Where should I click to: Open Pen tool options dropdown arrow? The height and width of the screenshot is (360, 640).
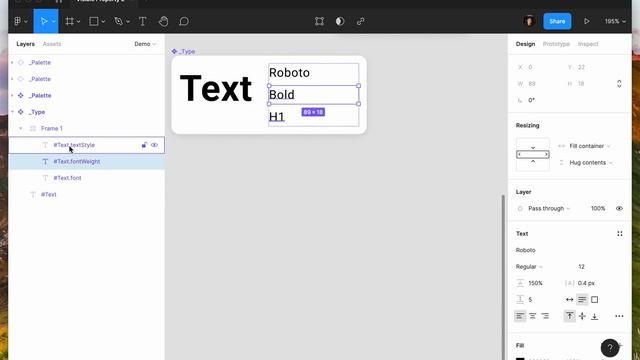[128, 22]
